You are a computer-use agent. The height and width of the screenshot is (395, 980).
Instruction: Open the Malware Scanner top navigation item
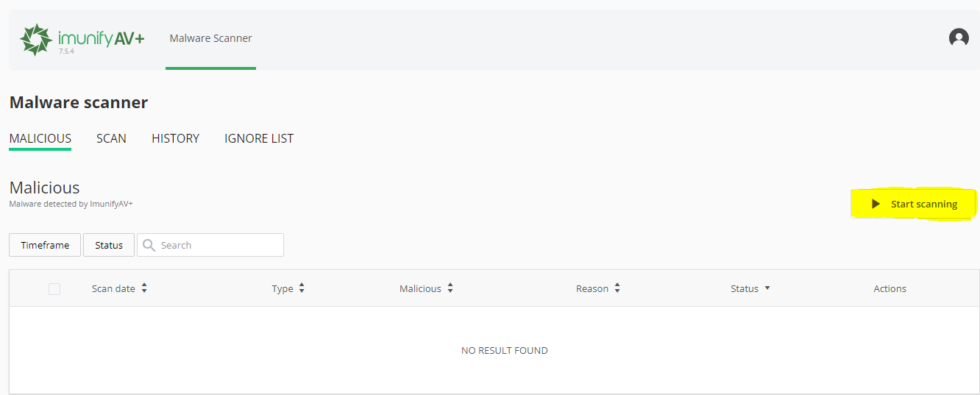[210, 38]
